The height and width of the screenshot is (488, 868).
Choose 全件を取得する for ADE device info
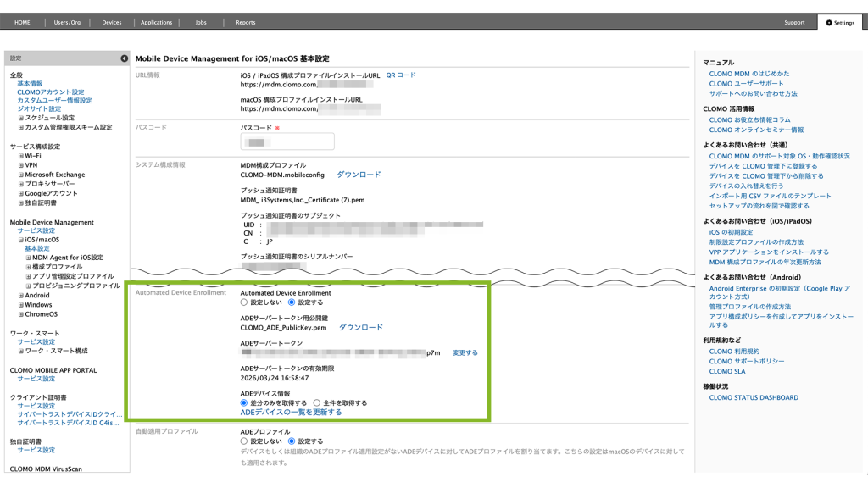pos(317,402)
